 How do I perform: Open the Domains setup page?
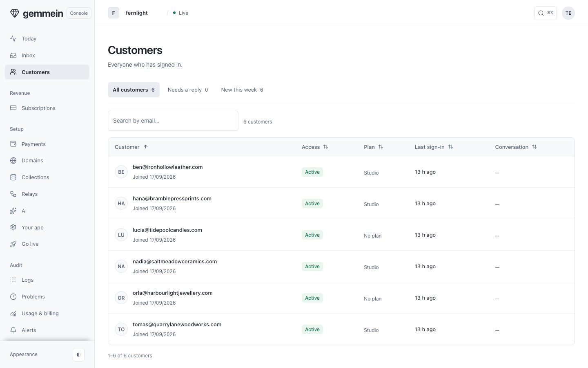(x=47, y=160)
